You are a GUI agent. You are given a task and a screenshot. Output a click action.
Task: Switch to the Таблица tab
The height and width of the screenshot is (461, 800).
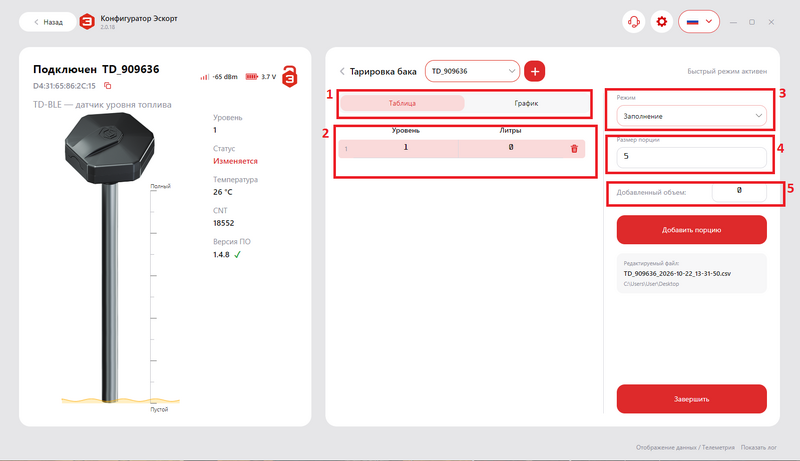point(402,103)
